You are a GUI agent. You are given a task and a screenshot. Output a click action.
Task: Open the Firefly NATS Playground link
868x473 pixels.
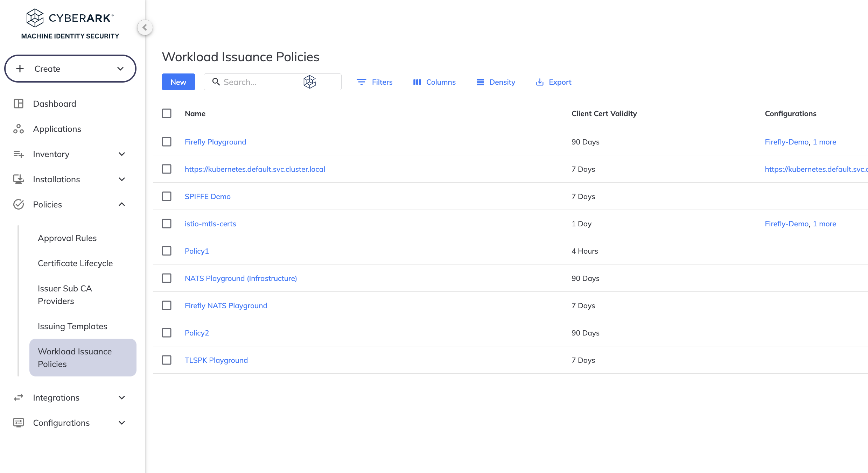[226, 305]
